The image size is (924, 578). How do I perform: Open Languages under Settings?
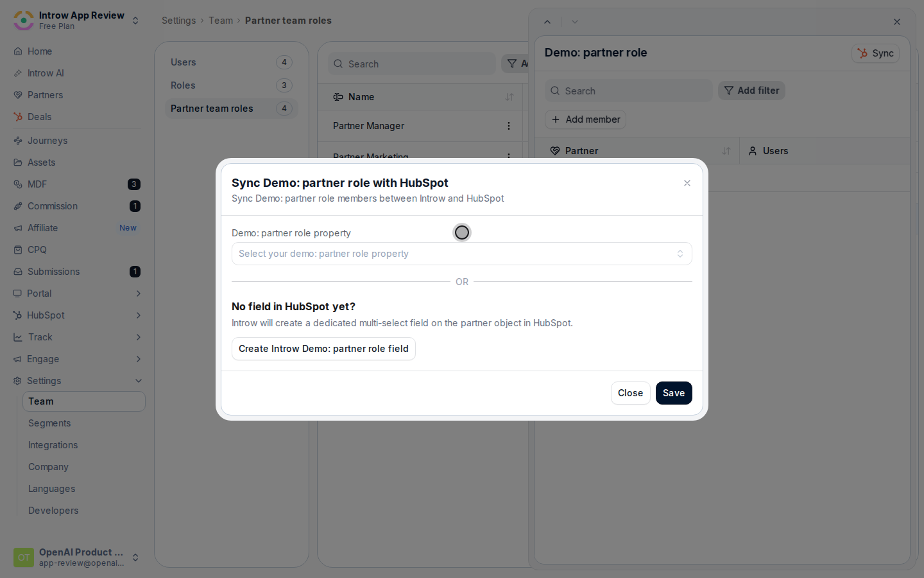pos(51,489)
